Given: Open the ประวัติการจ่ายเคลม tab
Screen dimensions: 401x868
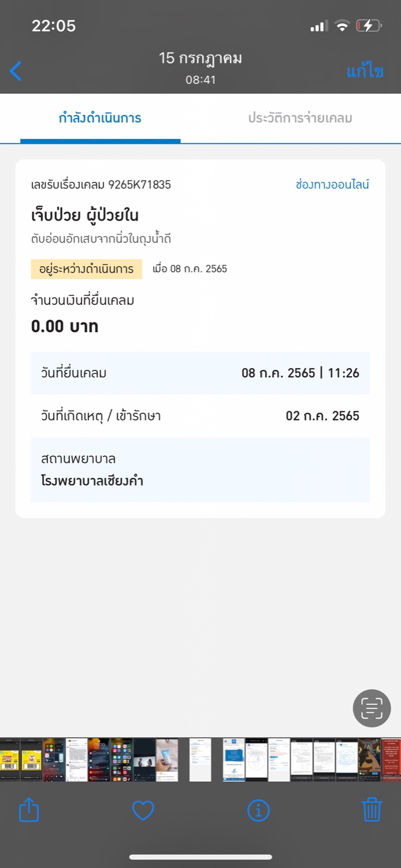Looking at the screenshot, I should point(300,118).
